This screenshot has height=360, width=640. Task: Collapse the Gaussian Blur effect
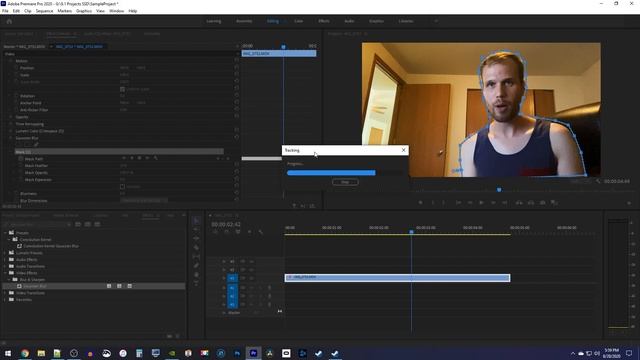click(11, 138)
